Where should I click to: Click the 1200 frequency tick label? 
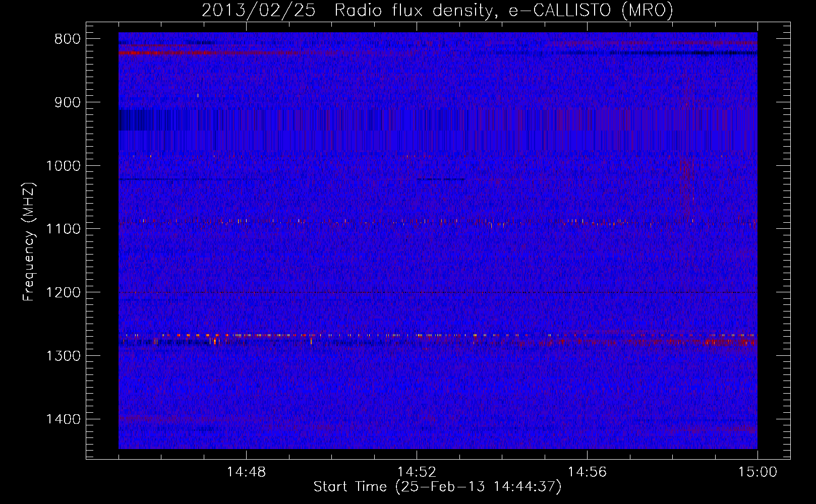(x=63, y=293)
